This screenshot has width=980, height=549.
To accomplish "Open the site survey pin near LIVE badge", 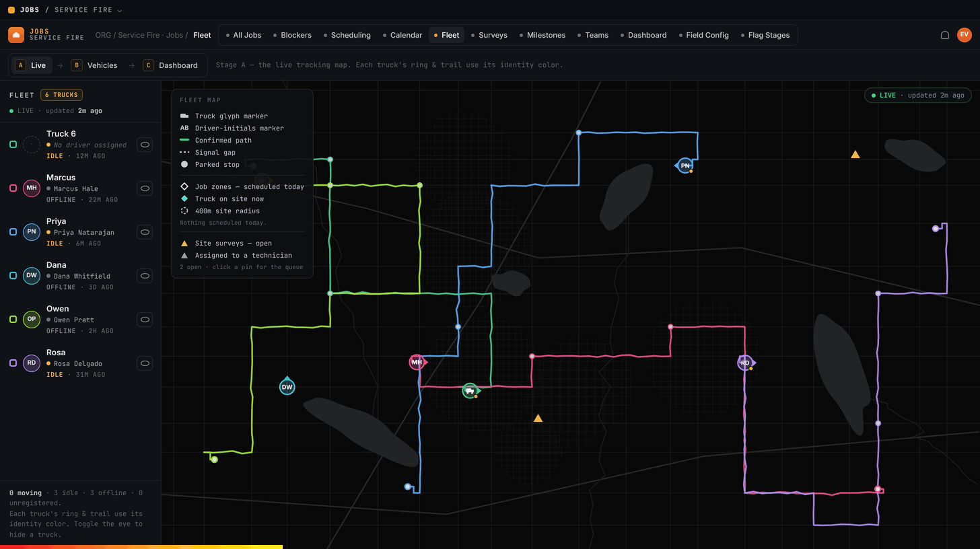I will [855, 154].
